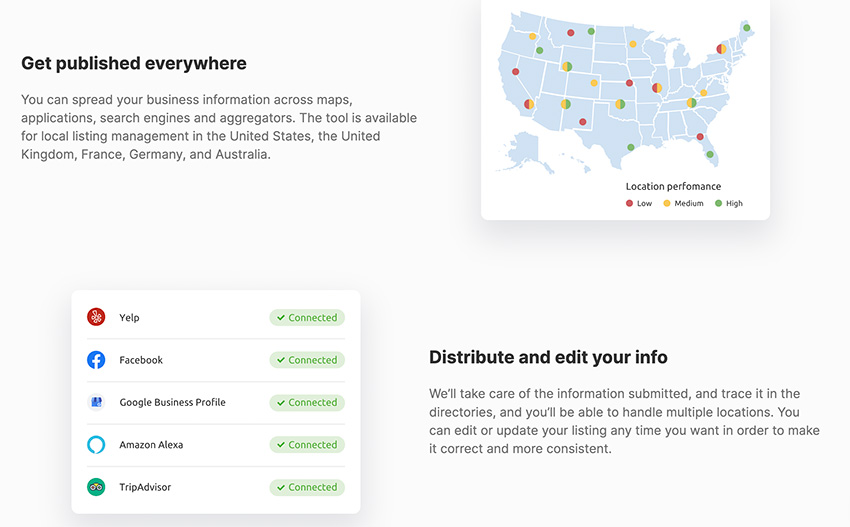
Task: Click the TripAdvisor owl icon
Action: (96, 487)
